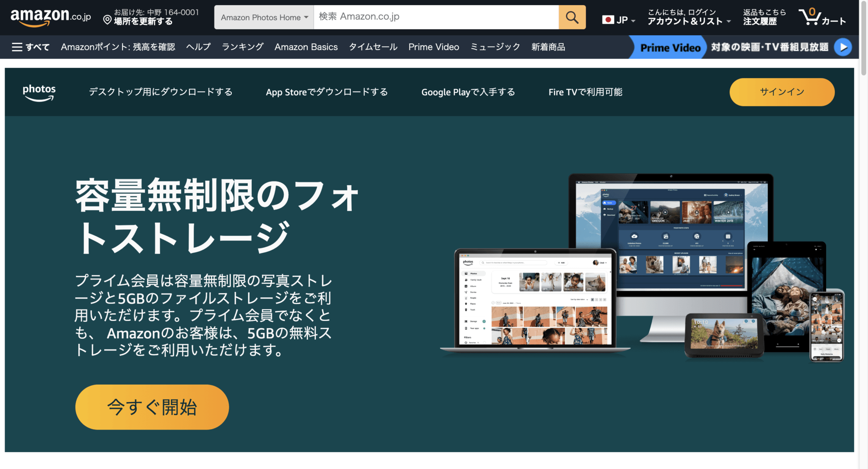Open タイムセール from the navigation bar
Image resolution: width=868 pixels, height=469 pixels.
tap(373, 47)
